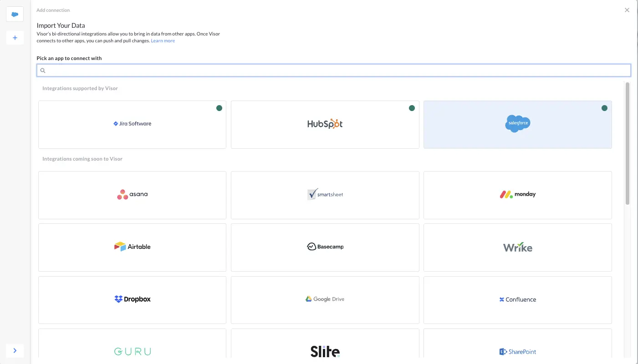This screenshot has width=638, height=364.
Task: Pick the Wrike integration card
Action: pyautogui.click(x=518, y=248)
